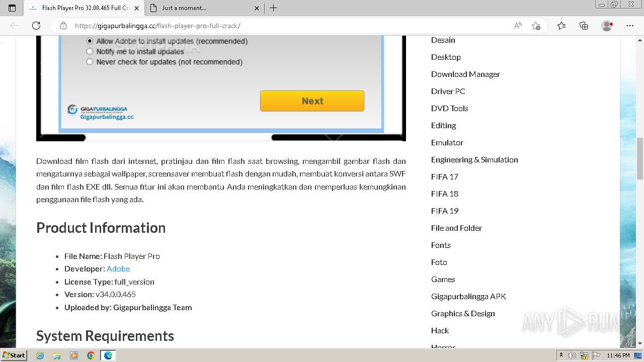The image size is (644, 362).
Task: Open the Graphics & Design category
Action: pyautogui.click(x=463, y=314)
